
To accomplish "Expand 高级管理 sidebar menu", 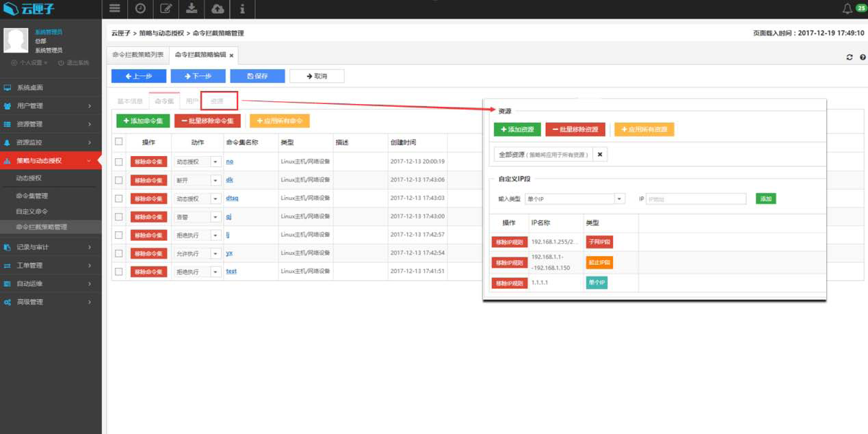I will click(51, 302).
